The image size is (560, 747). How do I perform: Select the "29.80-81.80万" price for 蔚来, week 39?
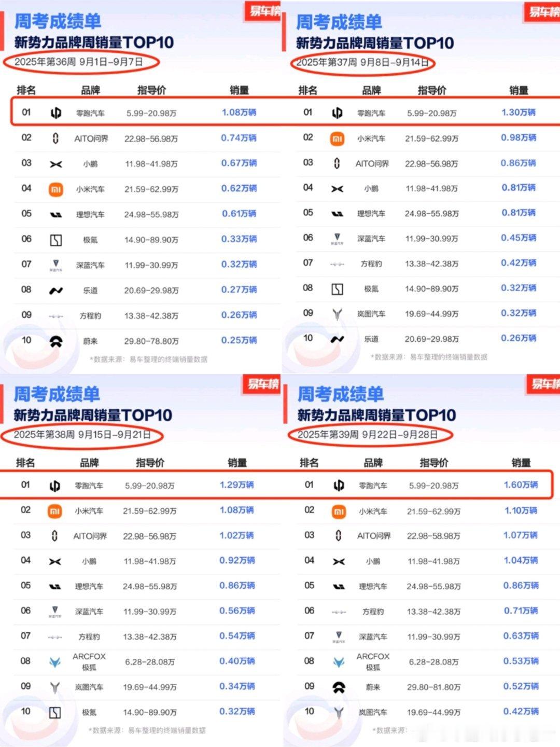tap(434, 687)
